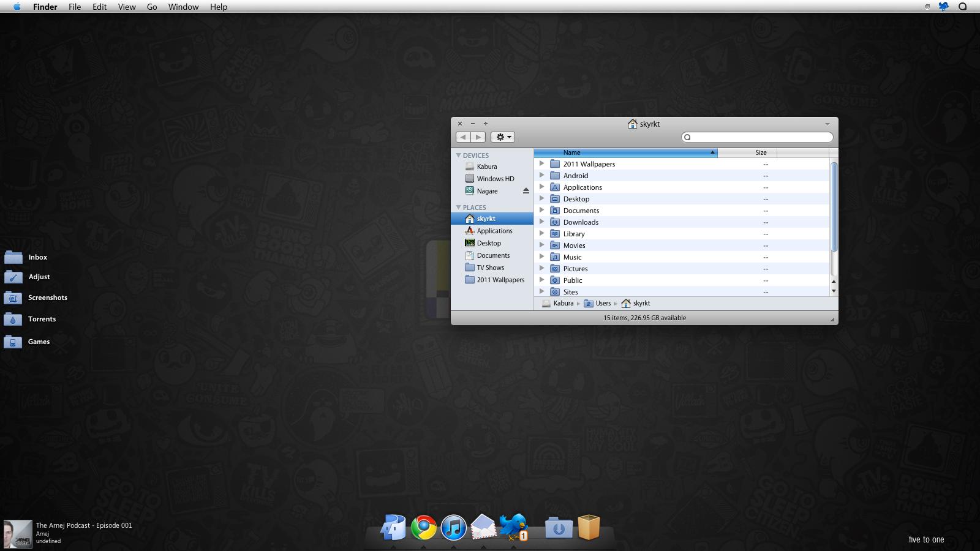Eject the Nagare volume

tap(526, 191)
